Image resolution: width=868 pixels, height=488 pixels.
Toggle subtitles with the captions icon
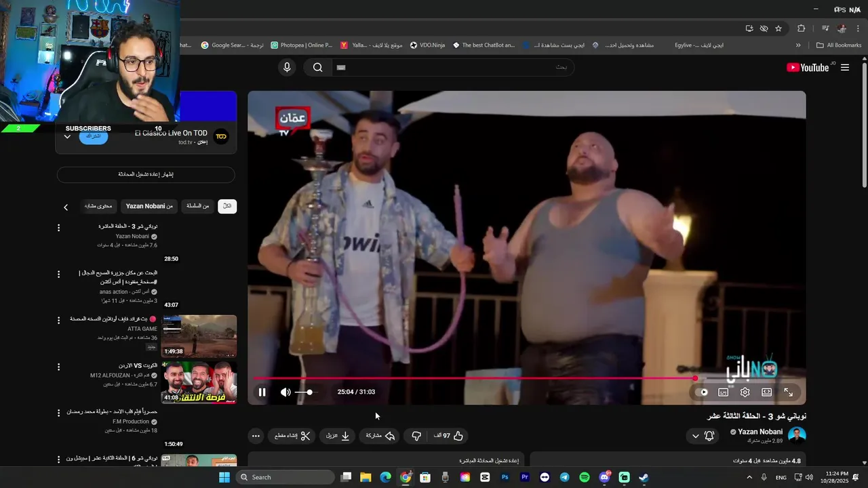point(723,392)
